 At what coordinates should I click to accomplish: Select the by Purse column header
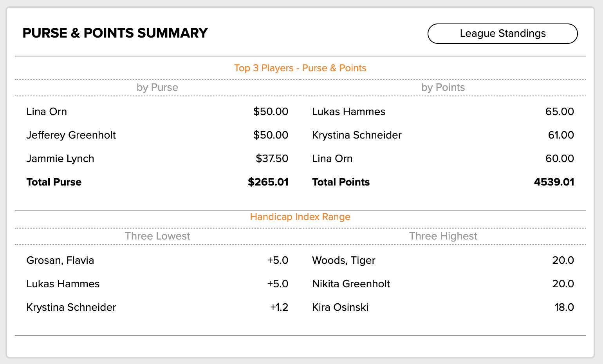[x=157, y=87]
